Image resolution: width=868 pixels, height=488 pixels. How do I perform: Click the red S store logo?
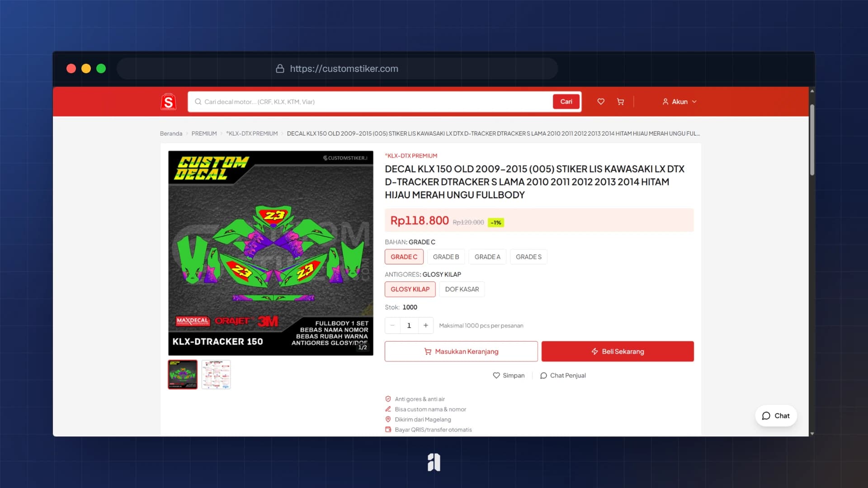click(x=168, y=102)
